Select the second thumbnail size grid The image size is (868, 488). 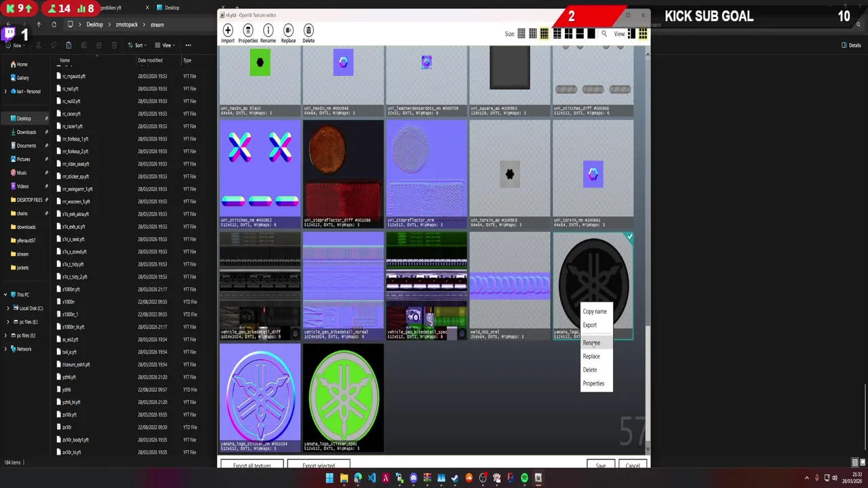(x=533, y=34)
